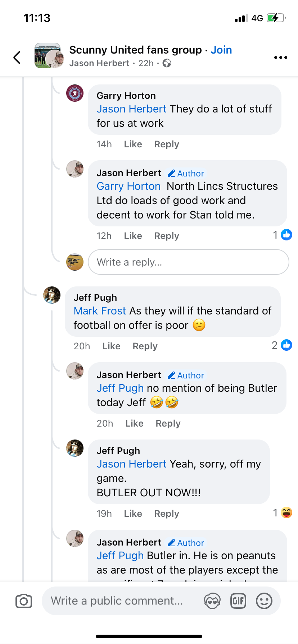Tap 'Write a public comment…' field
The height and width of the screenshot is (644, 298).
[x=117, y=601]
